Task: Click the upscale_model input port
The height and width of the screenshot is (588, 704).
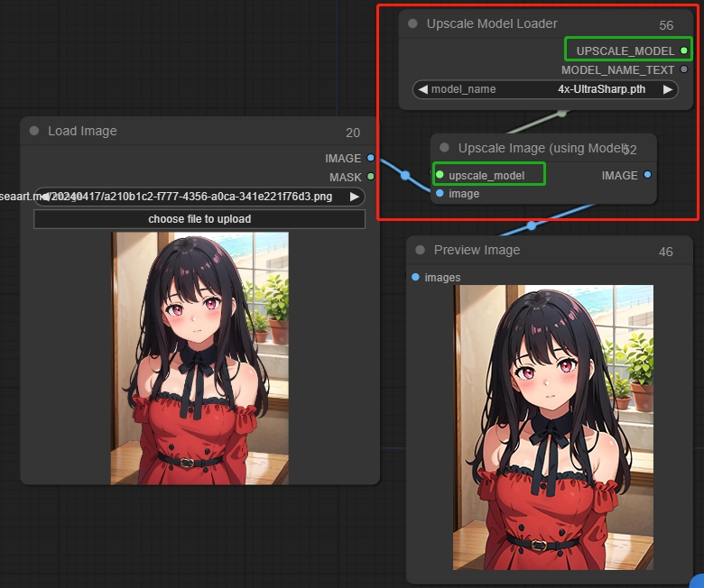Action: point(440,175)
